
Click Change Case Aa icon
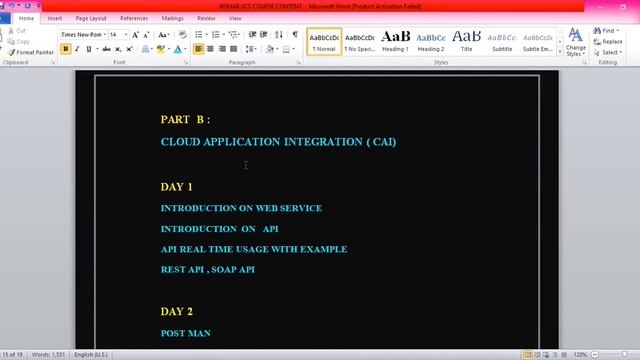click(x=163, y=35)
